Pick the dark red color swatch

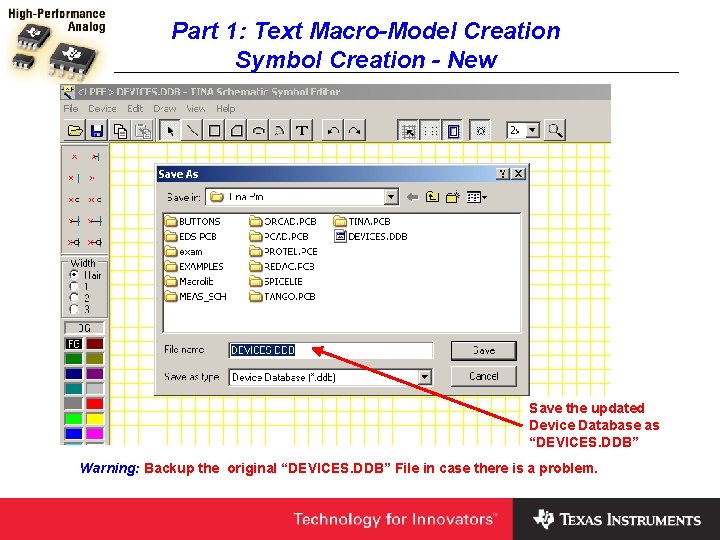(x=95, y=343)
